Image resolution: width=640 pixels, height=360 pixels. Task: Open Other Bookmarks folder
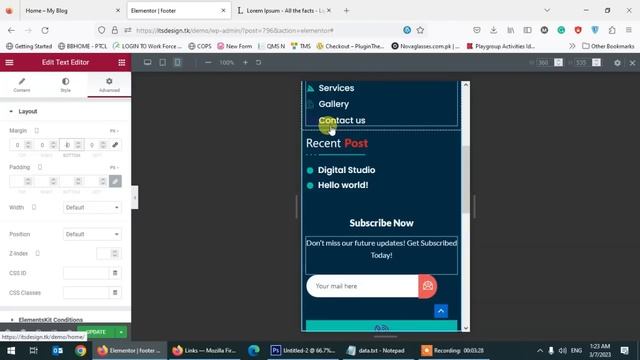(608, 46)
